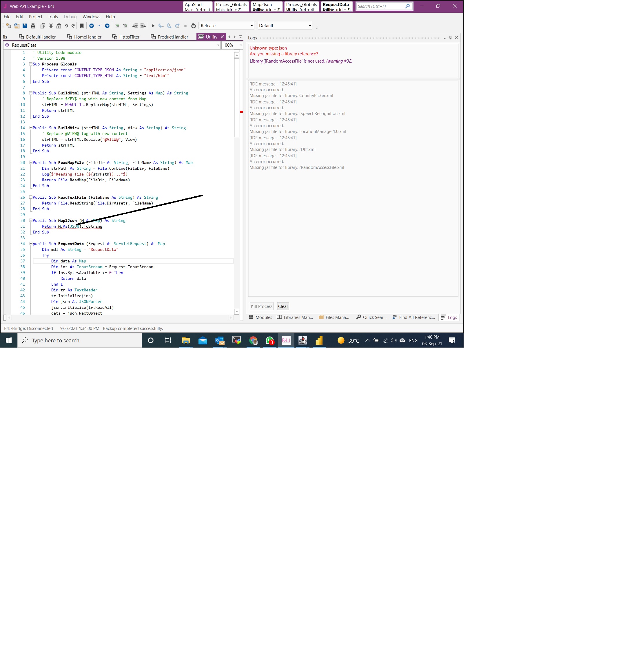Click the Run play icon
634x672 pixels.
pos(153,26)
